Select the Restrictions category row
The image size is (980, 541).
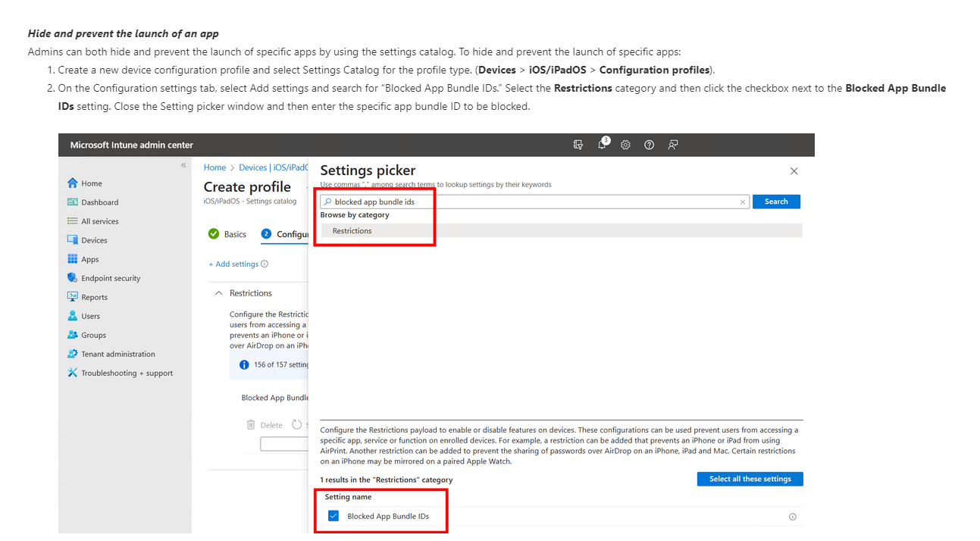point(561,230)
